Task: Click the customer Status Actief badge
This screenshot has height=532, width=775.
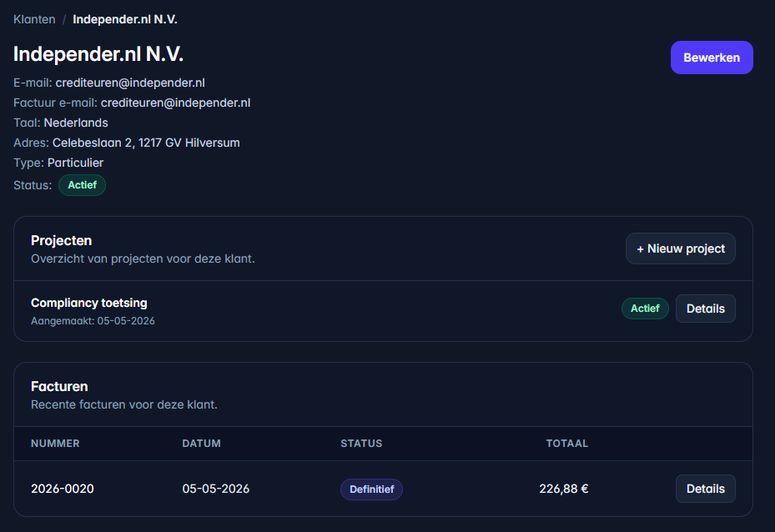Action: pyautogui.click(x=82, y=185)
